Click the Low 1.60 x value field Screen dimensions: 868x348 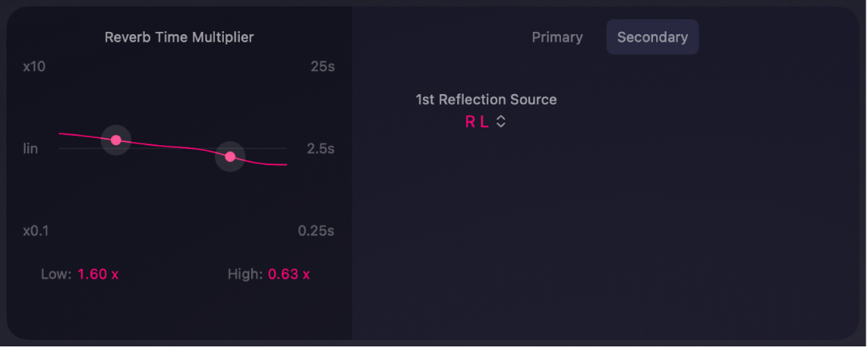click(x=98, y=275)
